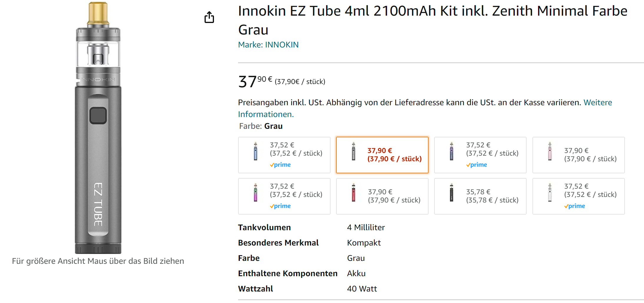
Task: Click the black vape thumbnail icon
Action: click(x=452, y=193)
